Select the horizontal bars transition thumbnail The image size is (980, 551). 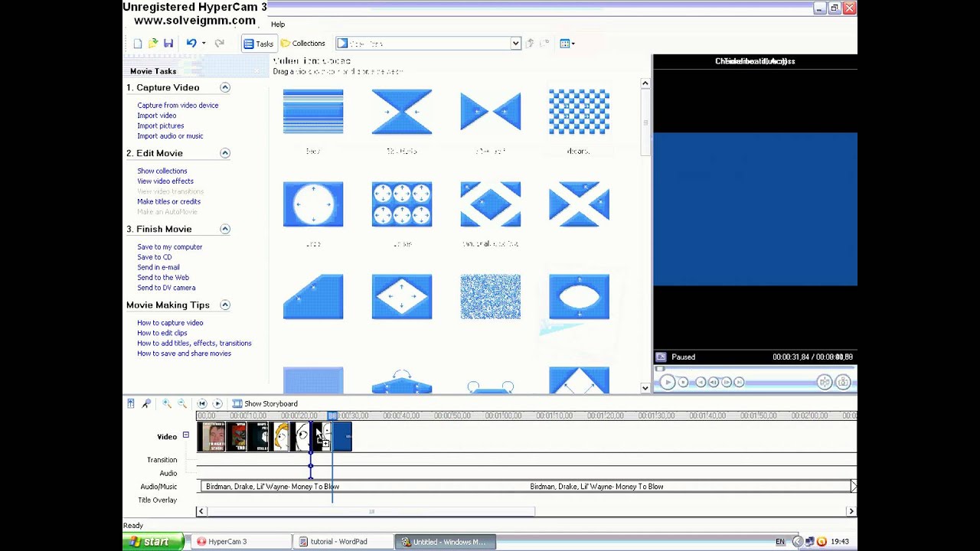click(313, 112)
